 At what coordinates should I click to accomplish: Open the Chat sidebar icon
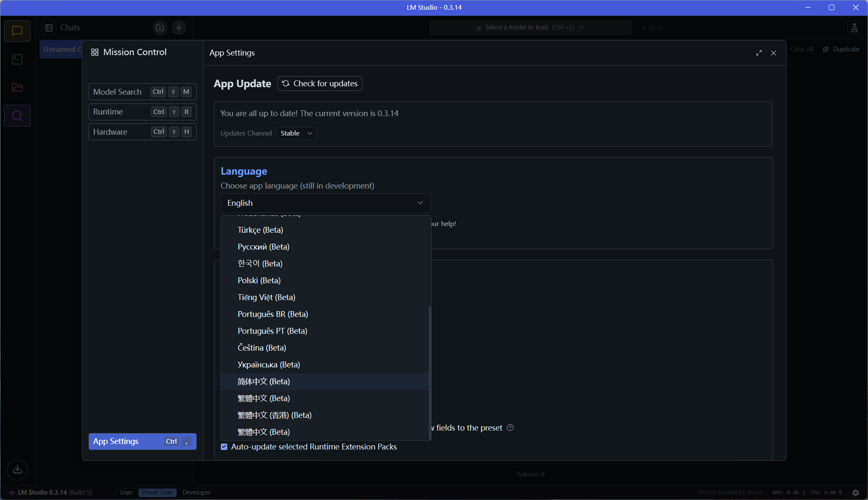click(x=17, y=31)
